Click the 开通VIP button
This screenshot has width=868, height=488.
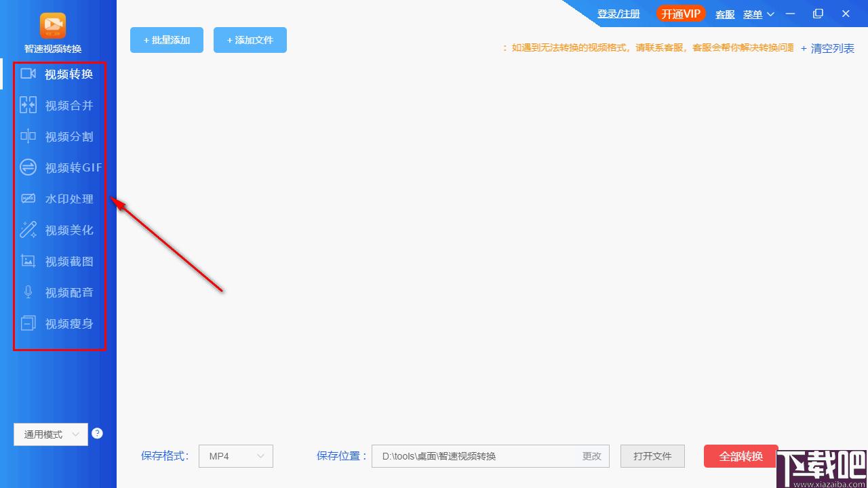click(x=681, y=14)
